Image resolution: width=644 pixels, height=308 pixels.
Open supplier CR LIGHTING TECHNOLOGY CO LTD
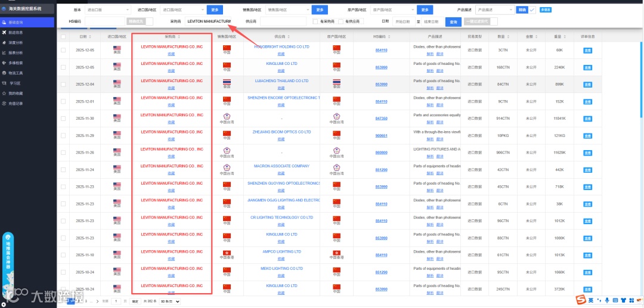point(281,217)
